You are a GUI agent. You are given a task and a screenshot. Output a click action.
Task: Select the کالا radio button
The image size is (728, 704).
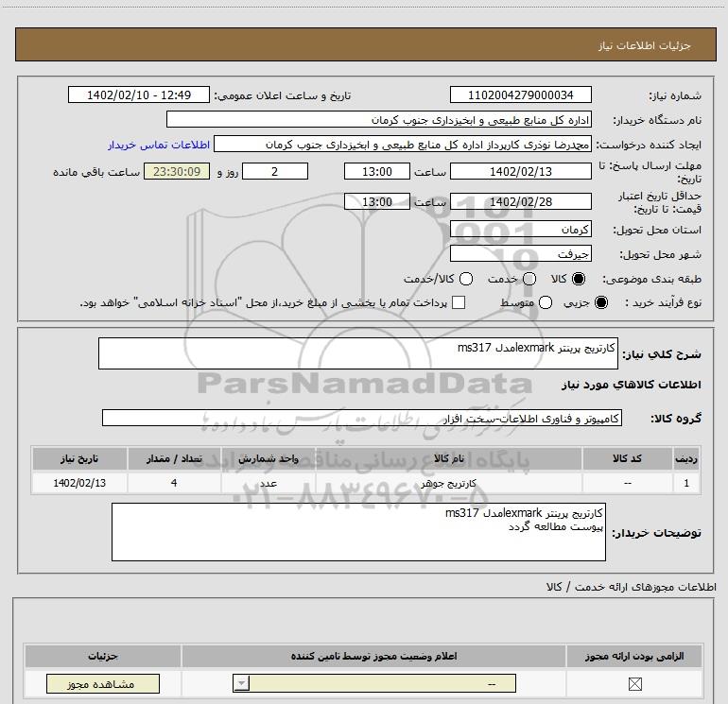click(x=579, y=279)
